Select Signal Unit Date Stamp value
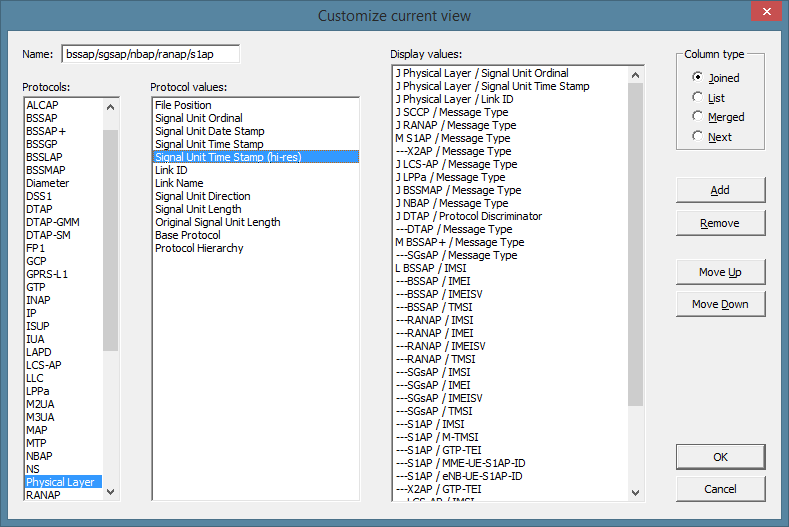This screenshot has width=789, height=527. 256,131
